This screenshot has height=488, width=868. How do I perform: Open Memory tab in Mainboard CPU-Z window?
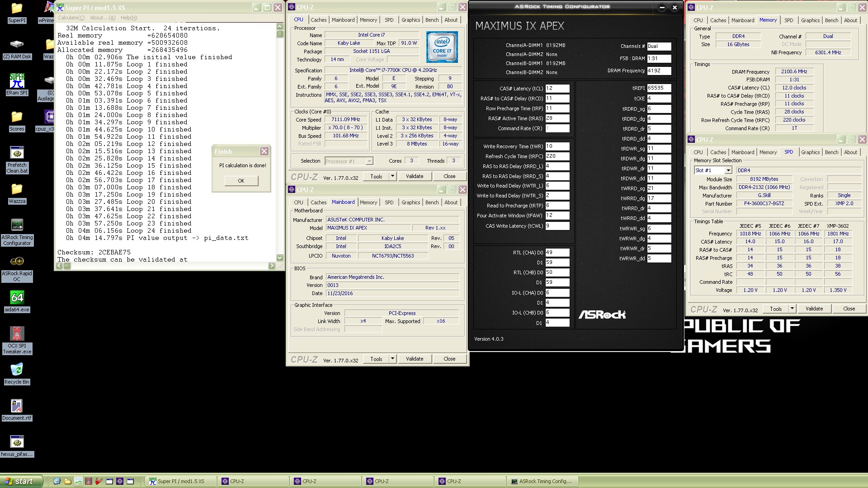click(368, 202)
